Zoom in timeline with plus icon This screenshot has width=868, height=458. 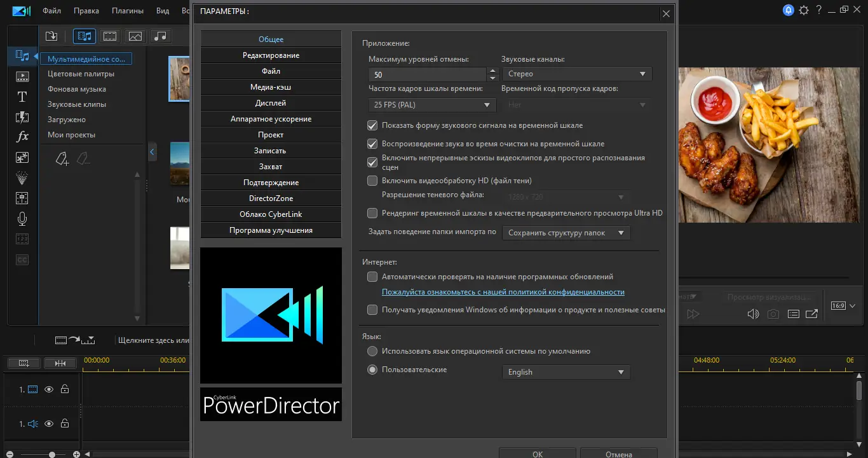point(76,454)
